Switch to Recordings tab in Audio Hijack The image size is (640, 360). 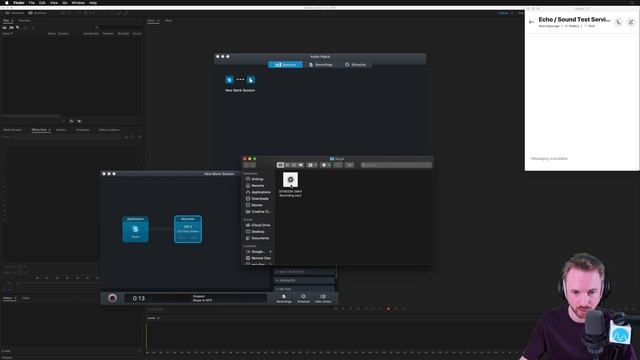[x=320, y=64]
